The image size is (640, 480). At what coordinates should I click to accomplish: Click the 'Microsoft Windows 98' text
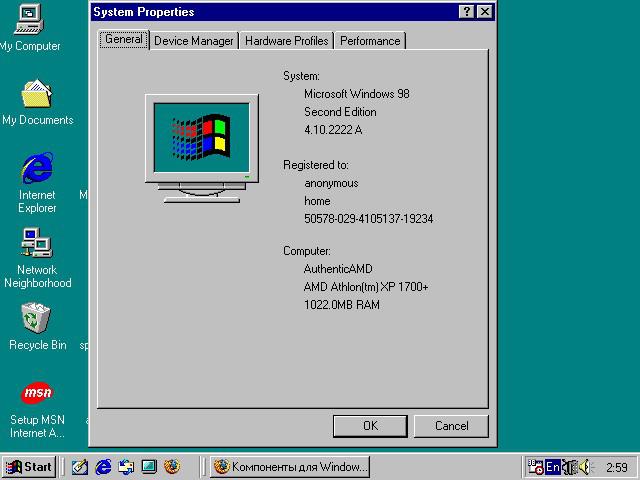(357, 94)
